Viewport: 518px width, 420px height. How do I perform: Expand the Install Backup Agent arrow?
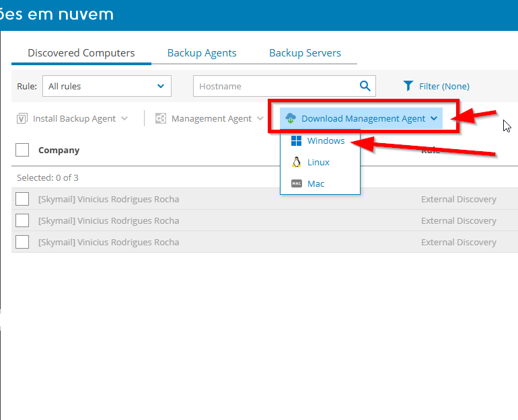(x=124, y=119)
